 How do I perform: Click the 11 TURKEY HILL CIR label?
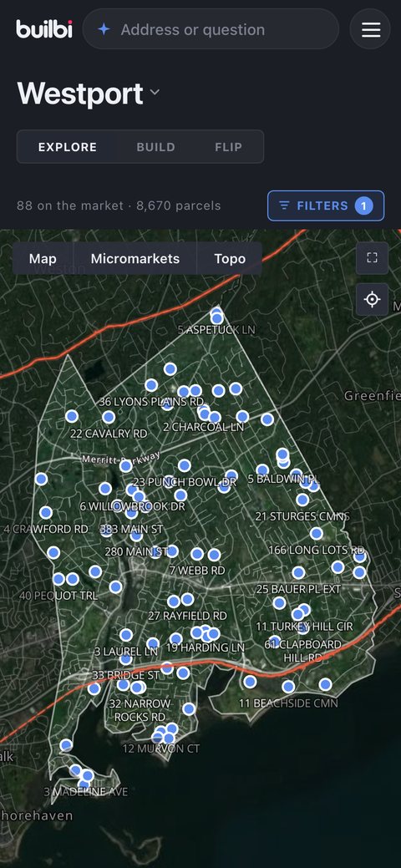304,627
